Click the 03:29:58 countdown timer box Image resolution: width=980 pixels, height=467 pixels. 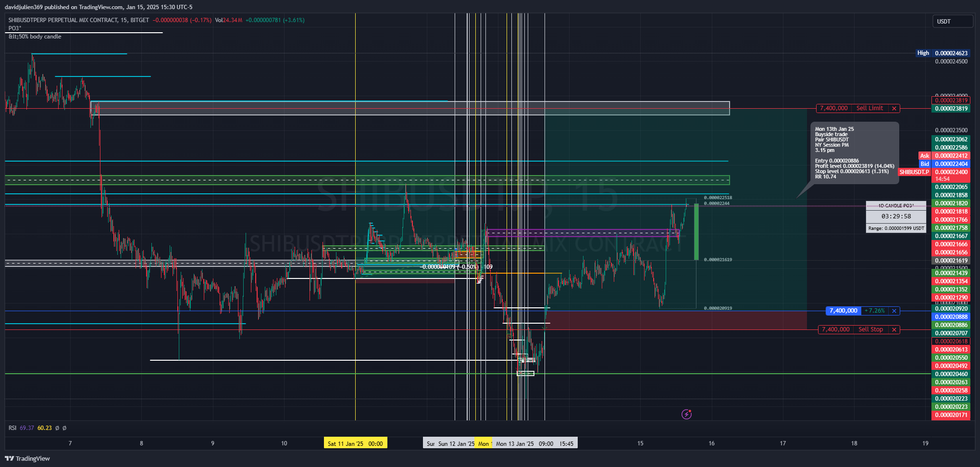click(x=896, y=216)
